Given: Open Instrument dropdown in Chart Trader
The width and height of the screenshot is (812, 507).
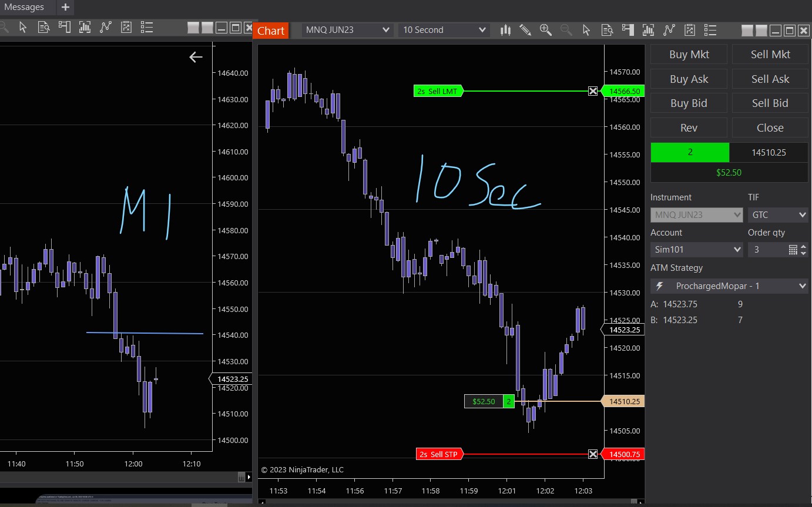Looking at the screenshot, I should point(697,215).
